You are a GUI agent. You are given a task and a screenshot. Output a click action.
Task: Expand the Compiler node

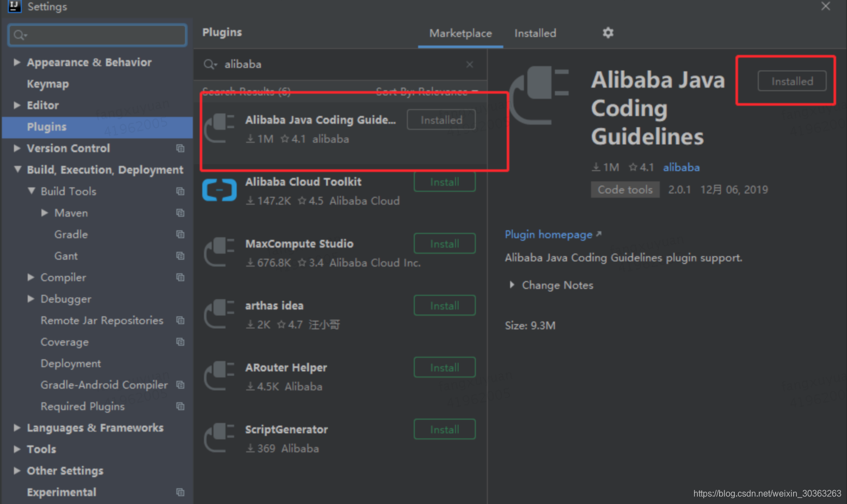pos(31,277)
